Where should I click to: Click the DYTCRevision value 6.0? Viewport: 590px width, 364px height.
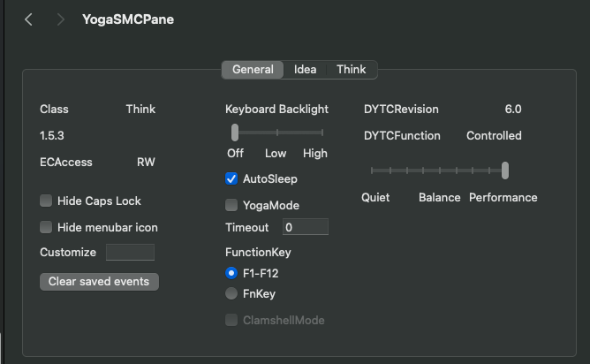pos(513,110)
